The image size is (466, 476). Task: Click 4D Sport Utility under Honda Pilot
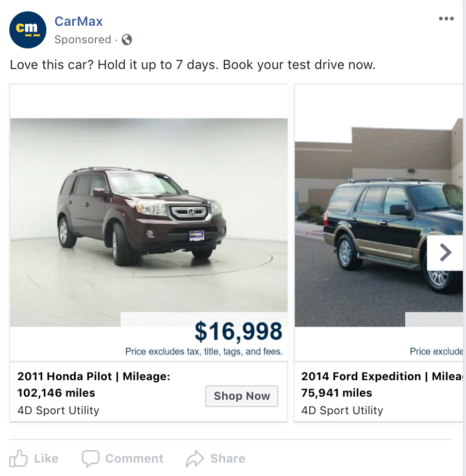pos(58,411)
